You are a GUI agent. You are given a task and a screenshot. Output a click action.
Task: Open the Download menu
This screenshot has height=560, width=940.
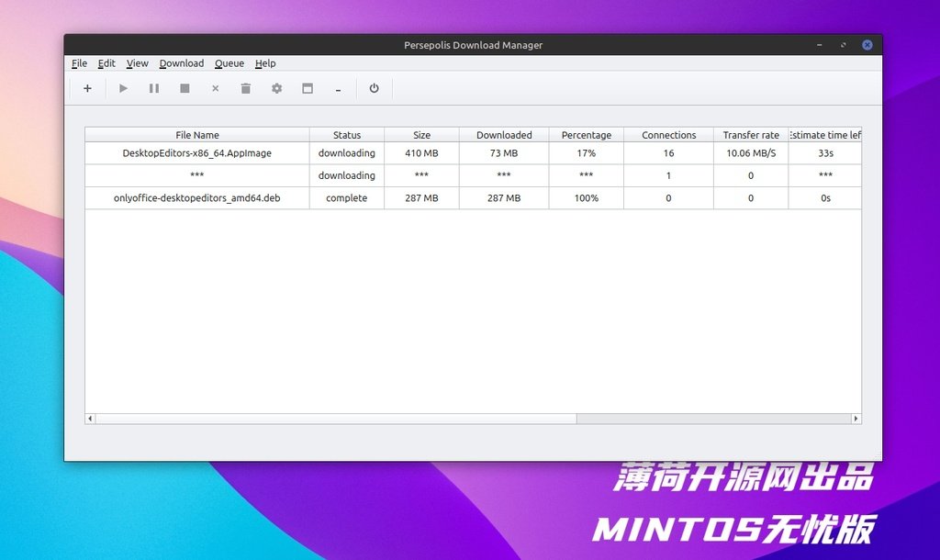coord(182,63)
